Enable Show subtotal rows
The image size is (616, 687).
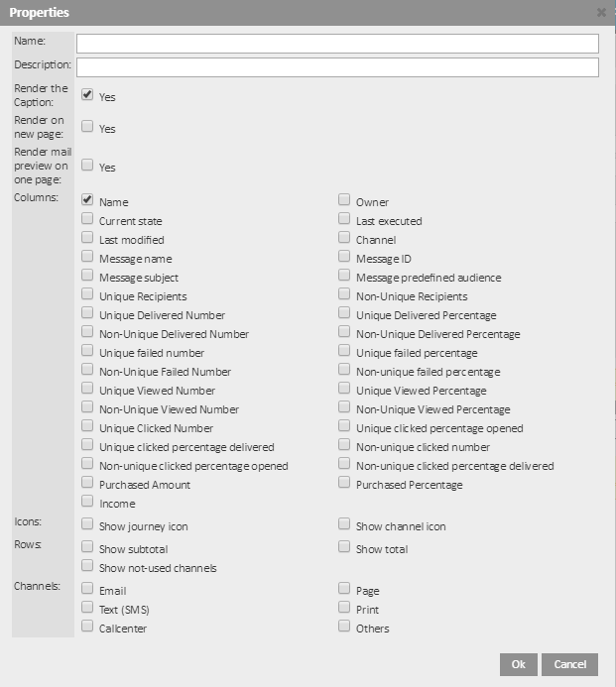click(87, 547)
